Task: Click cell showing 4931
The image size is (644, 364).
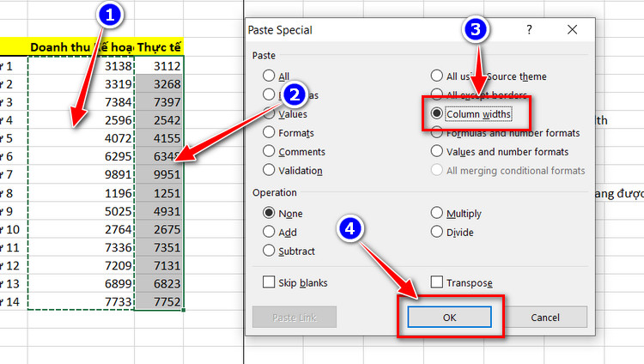Action: pyautogui.click(x=159, y=210)
